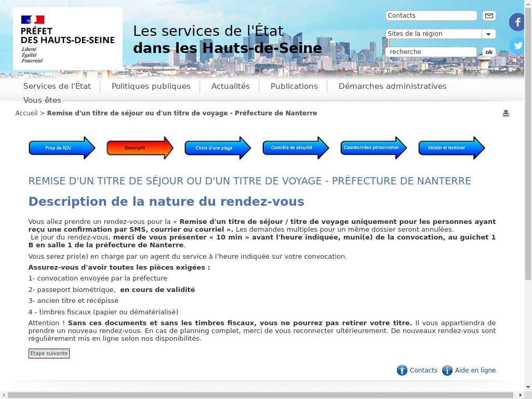The image size is (532, 399).
Task: Click the 'Choix d'une plage' step arrow
Action: coord(218,148)
